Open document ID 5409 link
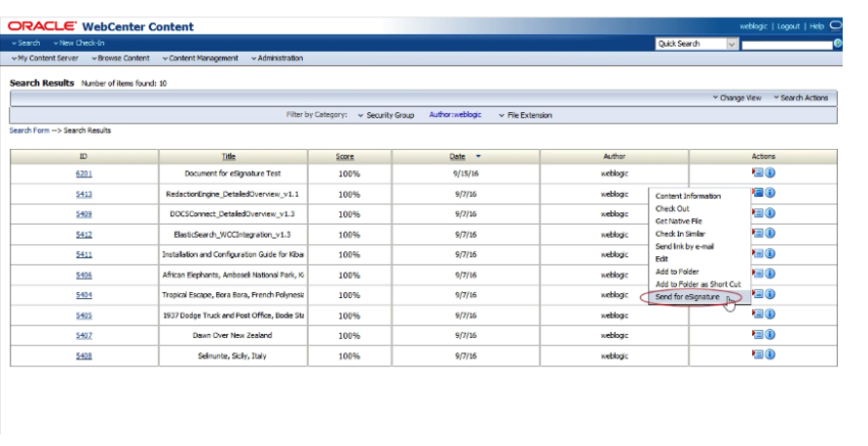 coord(84,214)
